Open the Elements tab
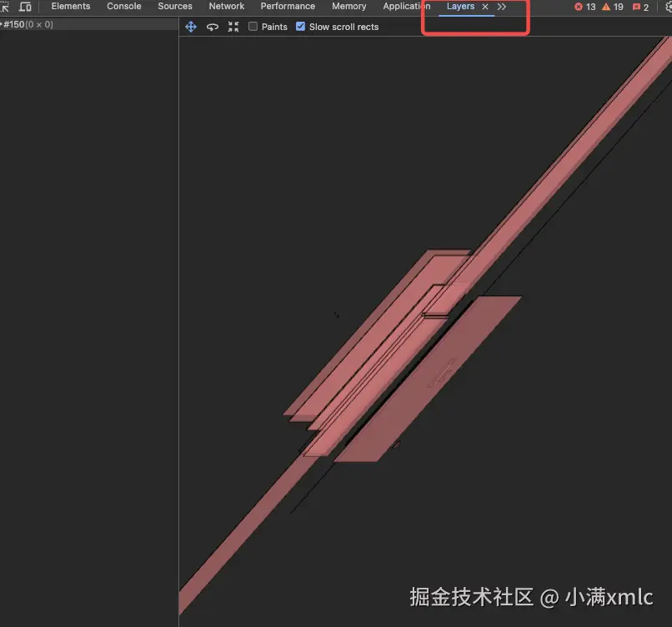The image size is (672, 627). point(71,7)
